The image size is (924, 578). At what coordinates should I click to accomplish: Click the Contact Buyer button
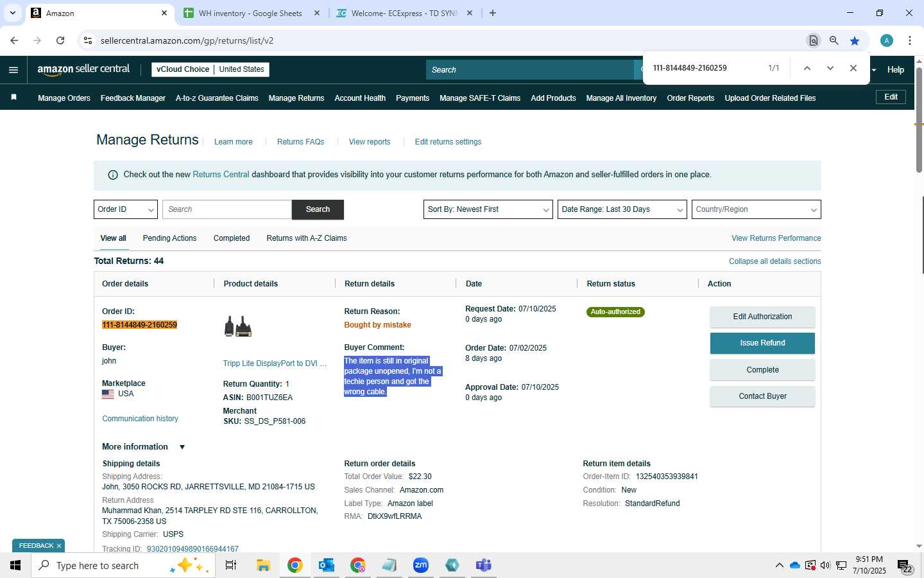pos(762,396)
